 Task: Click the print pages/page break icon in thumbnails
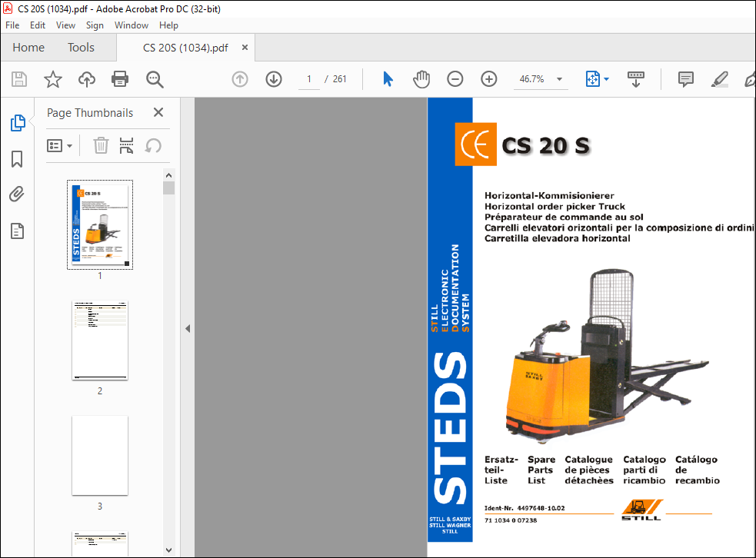pos(126,145)
